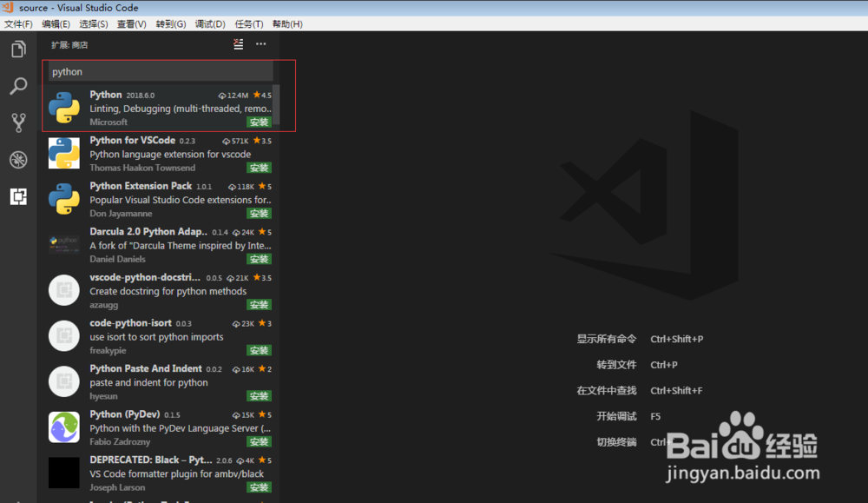This screenshot has height=503, width=868.
Task: Click the 12.4M download count
Action: pyautogui.click(x=233, y=96)
